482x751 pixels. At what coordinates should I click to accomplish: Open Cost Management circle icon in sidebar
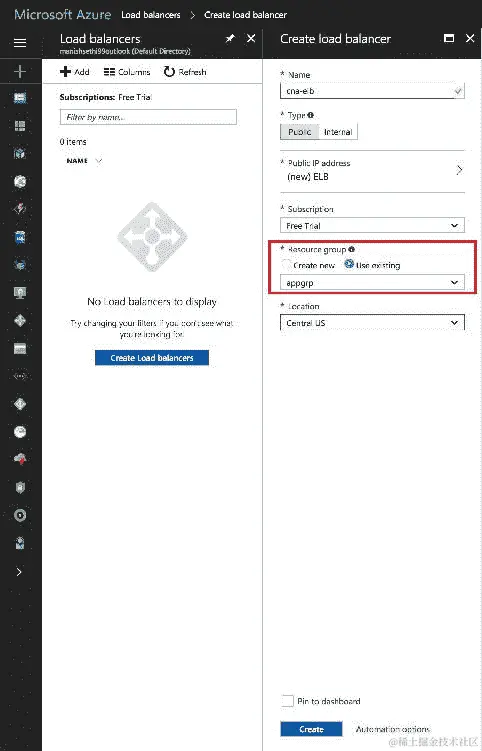point(20,515)
